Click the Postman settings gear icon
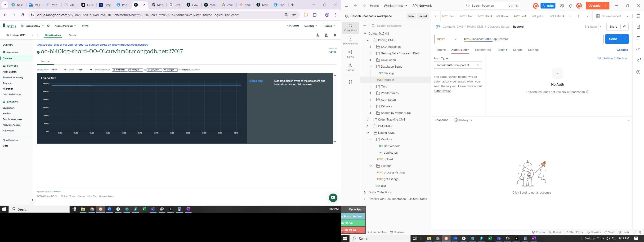 [562, 6]
